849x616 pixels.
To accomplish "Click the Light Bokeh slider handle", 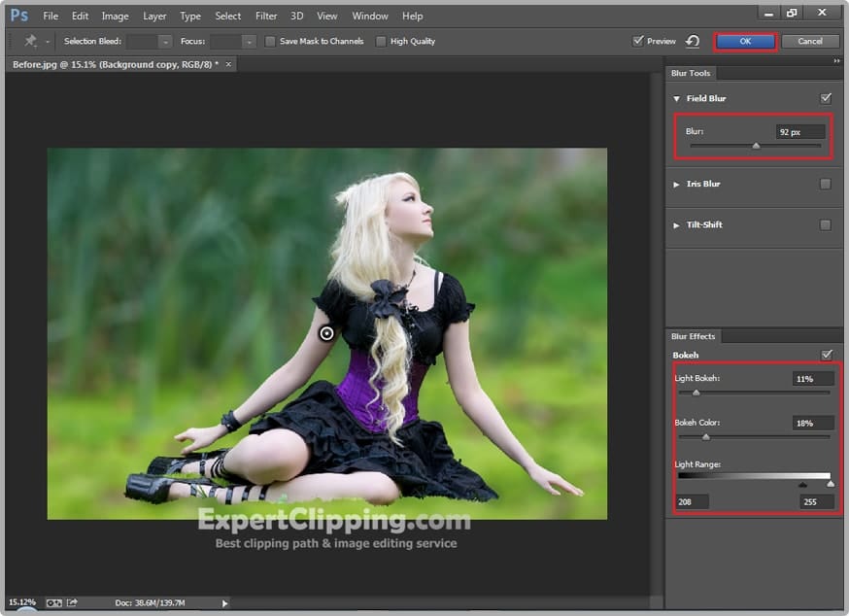I will 696,393.
